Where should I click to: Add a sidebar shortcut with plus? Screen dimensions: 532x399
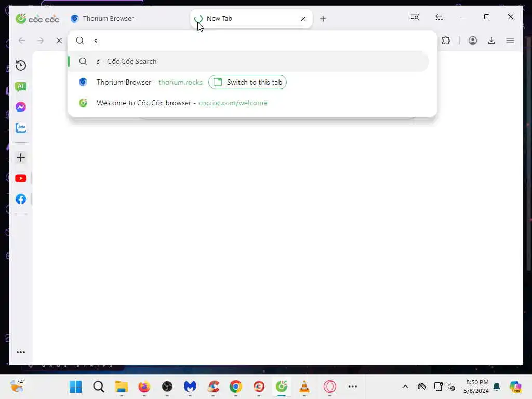[21, 157]
